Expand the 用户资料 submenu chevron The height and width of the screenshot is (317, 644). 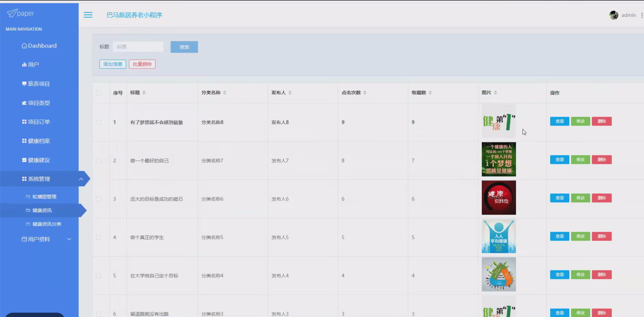(x=69, y=239)
